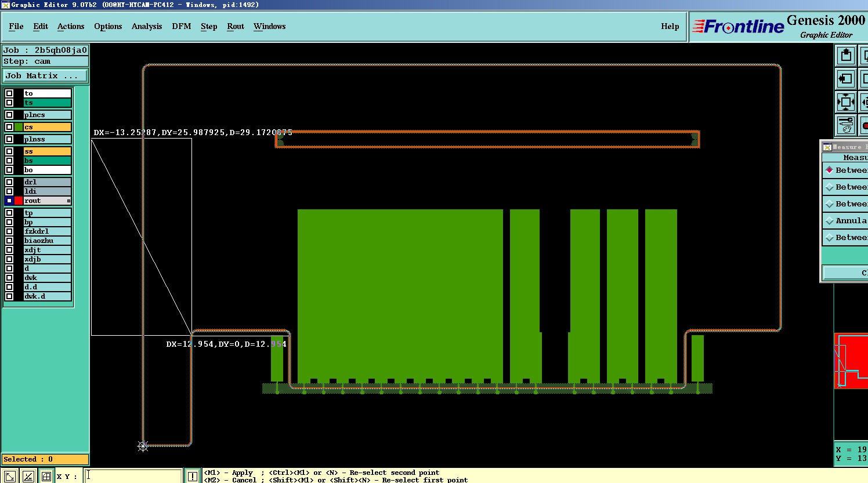The width and height of the screenshot is (868, 483).
Task: Select the drl layer name
Action: coord(48,182)
